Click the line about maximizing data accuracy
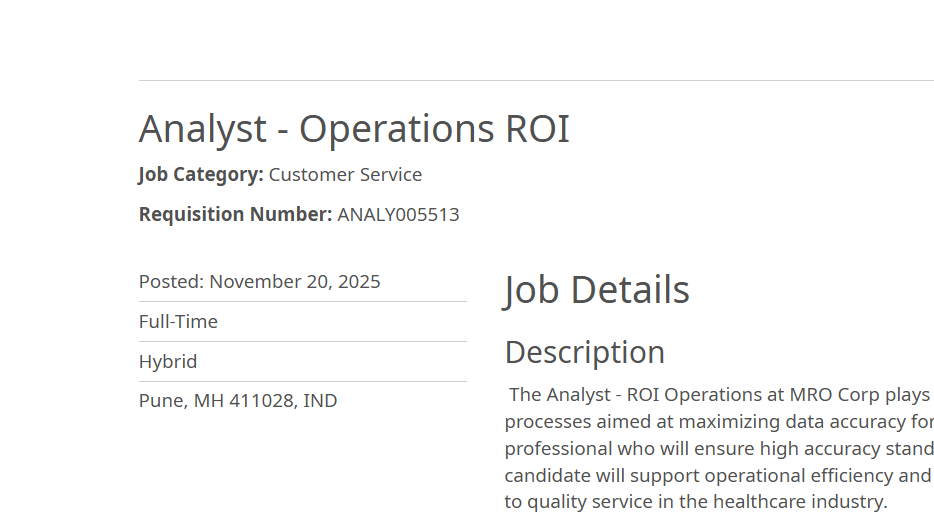Screen dimensions: 934x527 coord(718,422)
